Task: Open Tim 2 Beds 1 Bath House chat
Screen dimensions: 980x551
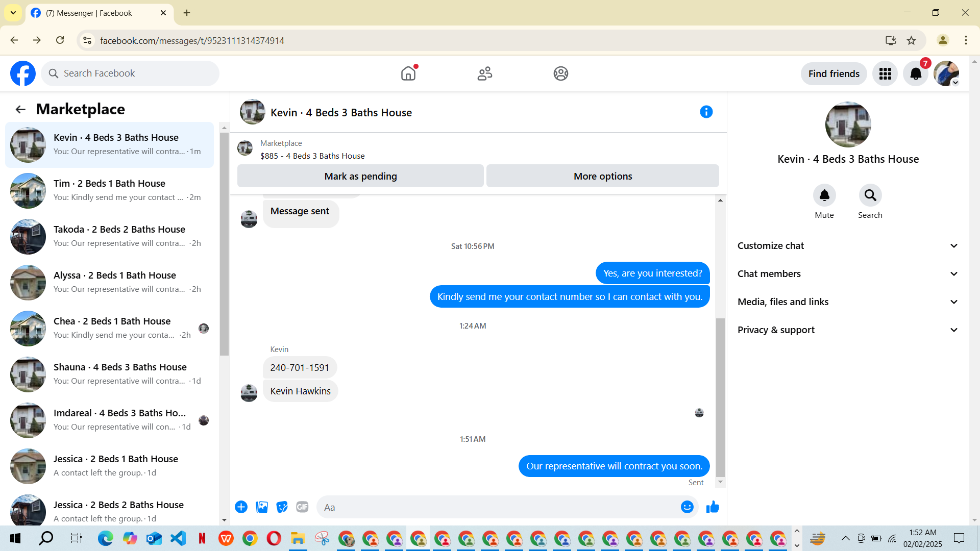Action: tap(109, 190)
